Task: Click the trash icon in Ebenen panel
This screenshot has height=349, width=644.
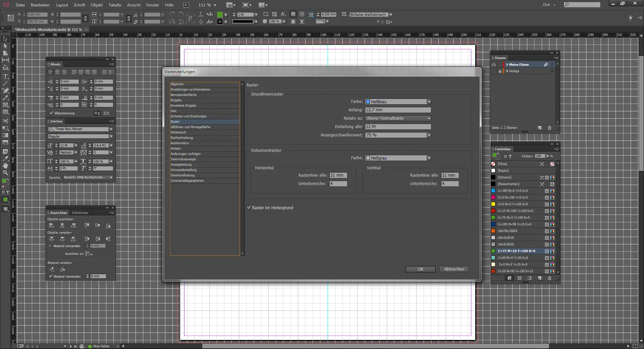Action: click(549, 128)
